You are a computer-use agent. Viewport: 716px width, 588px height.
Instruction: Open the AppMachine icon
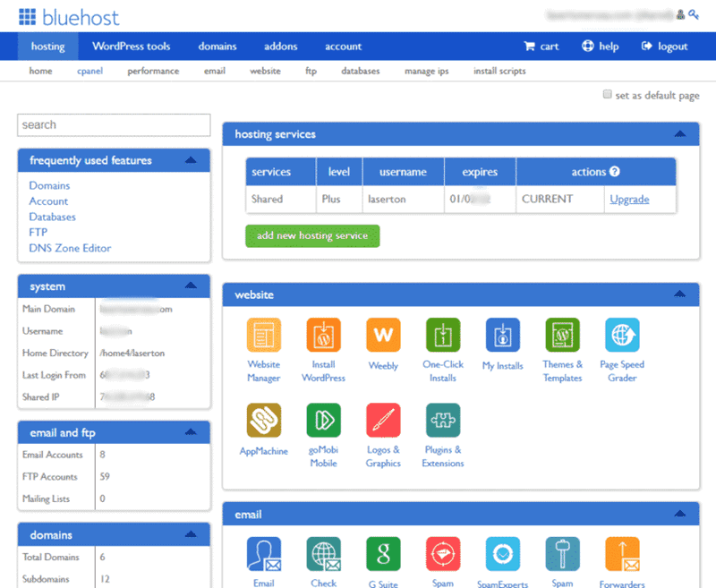(x=263, y=420)
